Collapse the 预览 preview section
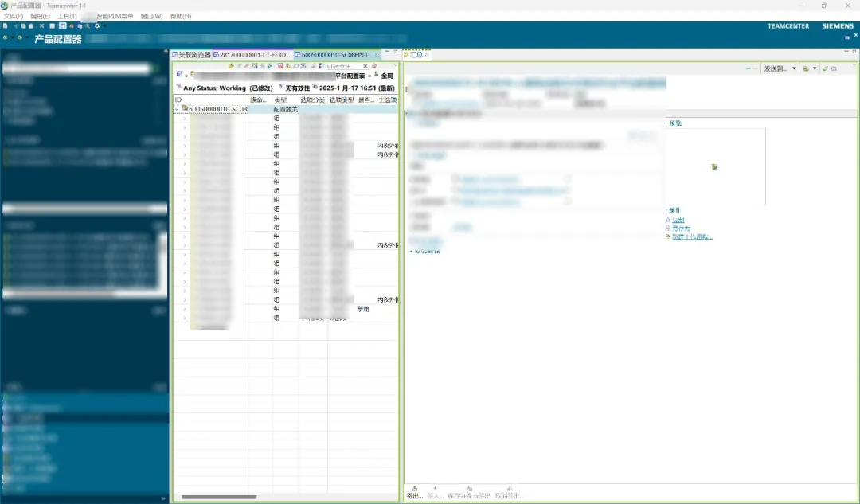Screen dimensions: 860x504 pos(666,123)
